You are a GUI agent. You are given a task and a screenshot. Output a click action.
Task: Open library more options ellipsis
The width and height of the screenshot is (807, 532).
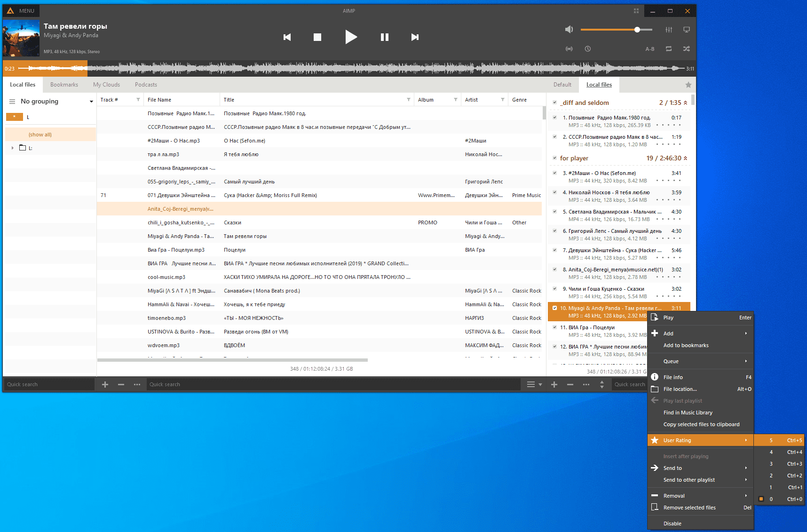click(x=137, y=384)
